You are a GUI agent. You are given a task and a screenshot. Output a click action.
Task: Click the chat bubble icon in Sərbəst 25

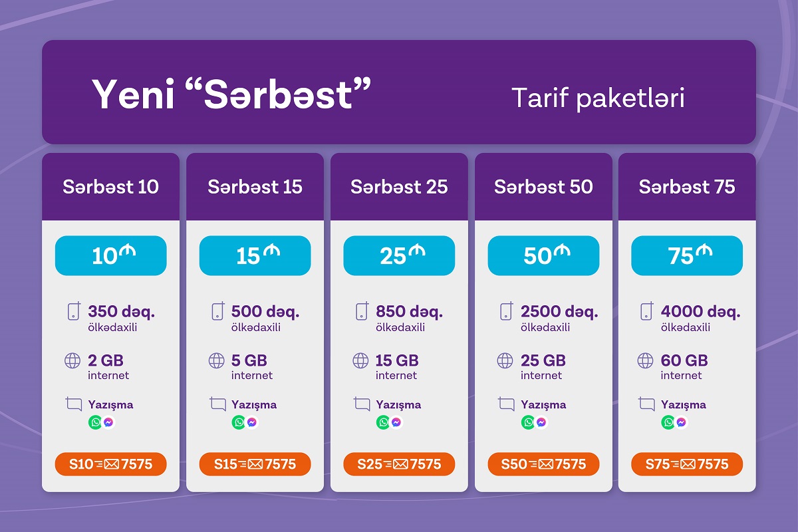362,404
